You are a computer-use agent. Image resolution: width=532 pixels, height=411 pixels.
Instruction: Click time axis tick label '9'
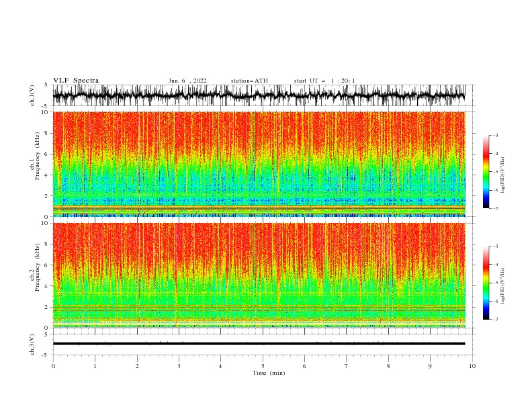pos(430,366)
